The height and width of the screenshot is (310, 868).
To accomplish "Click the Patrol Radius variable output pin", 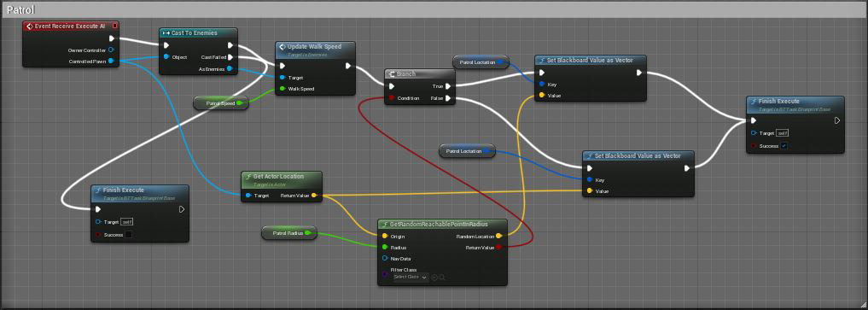I will tap(307, 234).
